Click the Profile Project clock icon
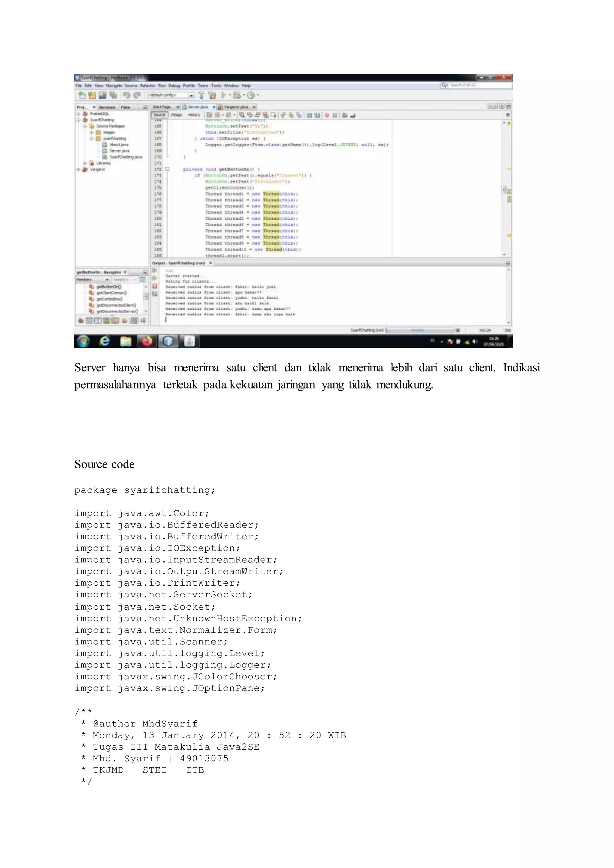 251,95
